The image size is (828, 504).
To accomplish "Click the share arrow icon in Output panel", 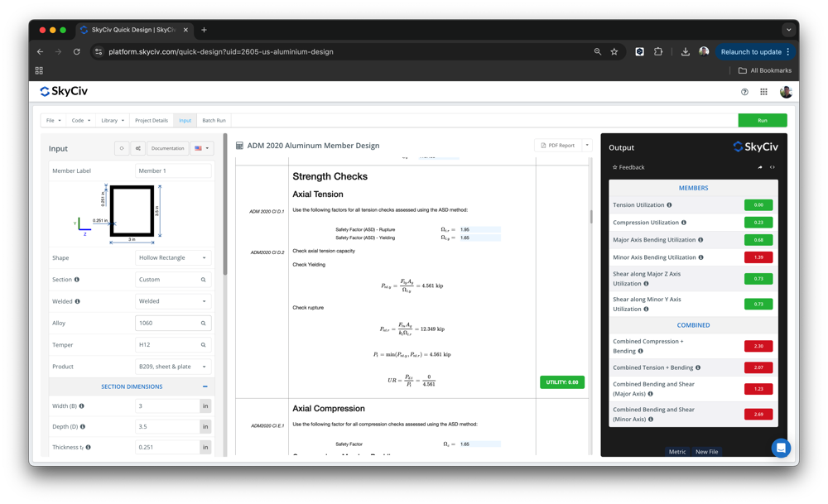I will point(760,167).
